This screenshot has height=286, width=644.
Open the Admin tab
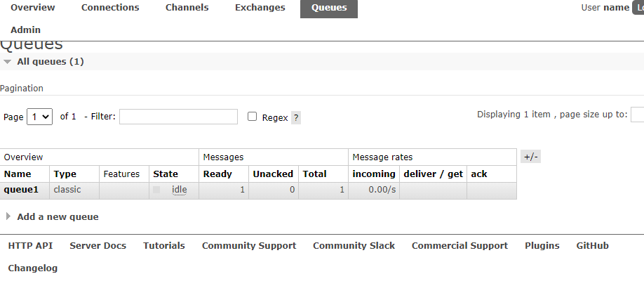[25, 30]
